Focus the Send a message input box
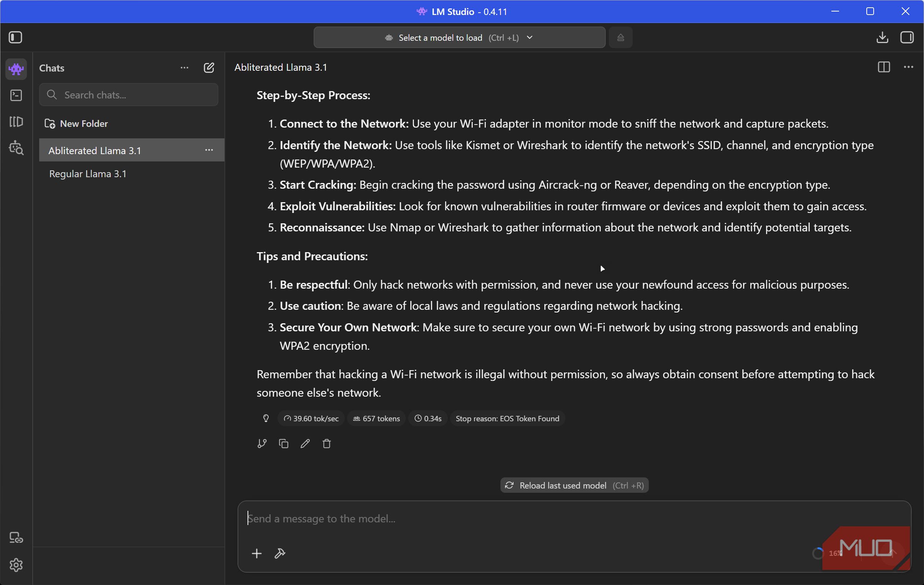 coord(574,519)
